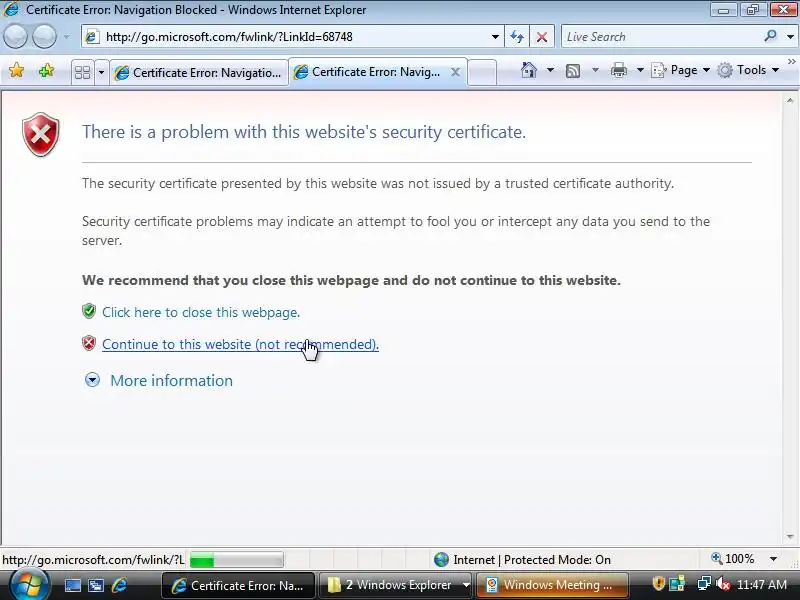Expand the Print options dropdown
This screenshot has width=800, height=600.
click(x=640, y=70)
